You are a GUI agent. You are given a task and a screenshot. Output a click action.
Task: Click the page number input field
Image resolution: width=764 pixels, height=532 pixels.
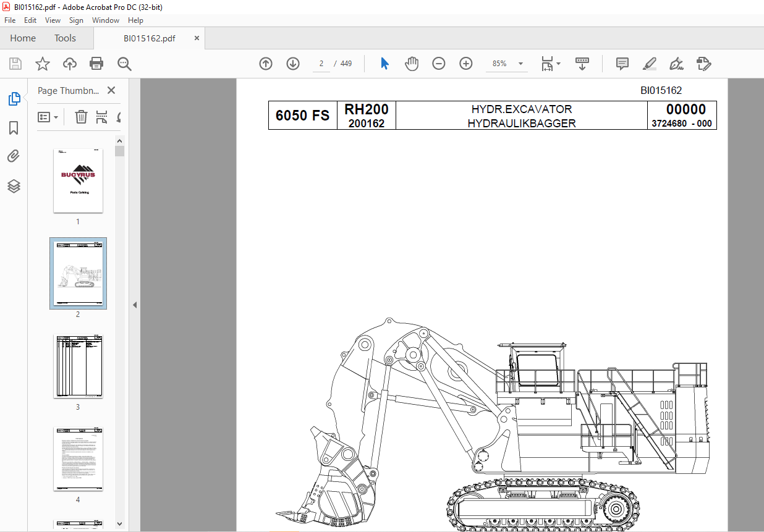(x=321, y=64)
